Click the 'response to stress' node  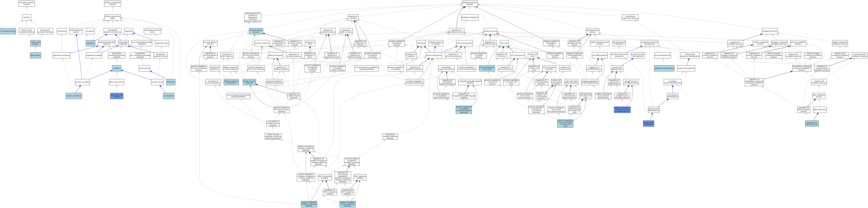click(x=310, y=43)
